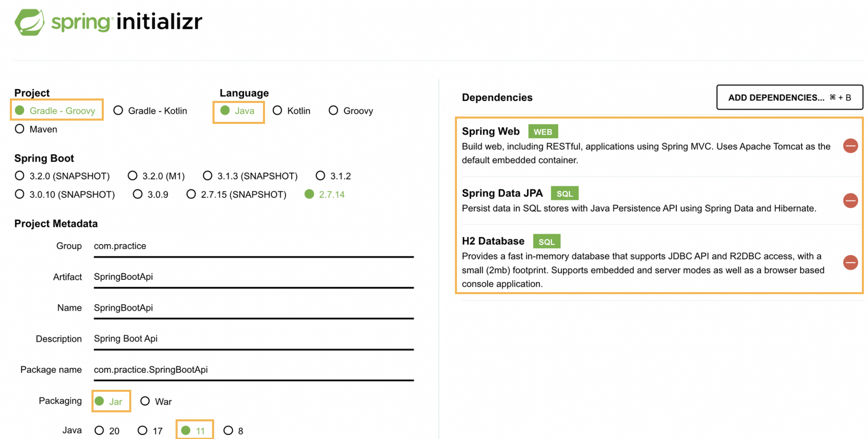
Task: Focus the Artifact text field
Action: [x=253, y=277]
